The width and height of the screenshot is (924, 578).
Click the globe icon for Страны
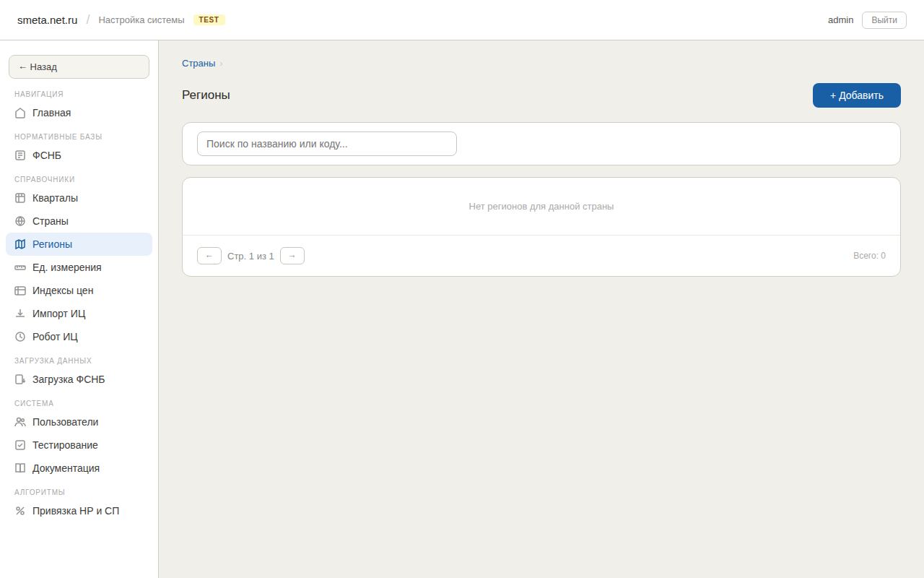20,221
